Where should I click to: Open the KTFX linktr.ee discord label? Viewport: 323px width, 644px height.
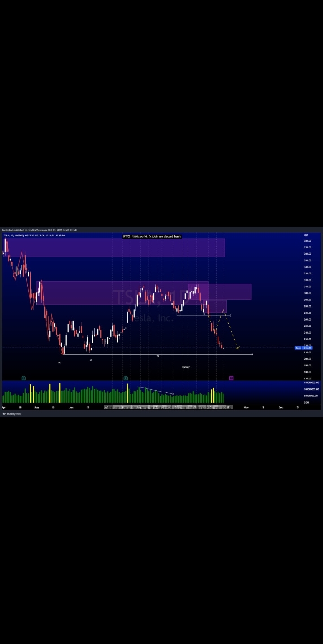152,236
